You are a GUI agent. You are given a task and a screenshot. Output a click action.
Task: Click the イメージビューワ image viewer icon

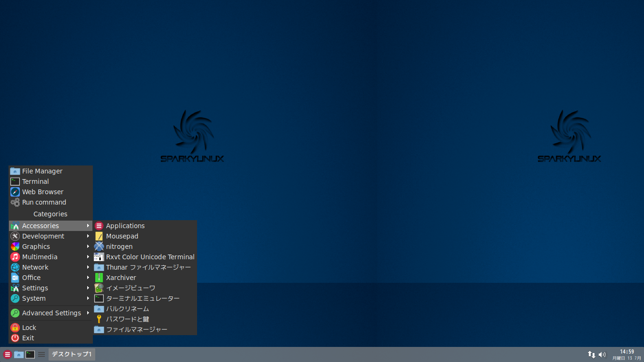click(99, 288)
